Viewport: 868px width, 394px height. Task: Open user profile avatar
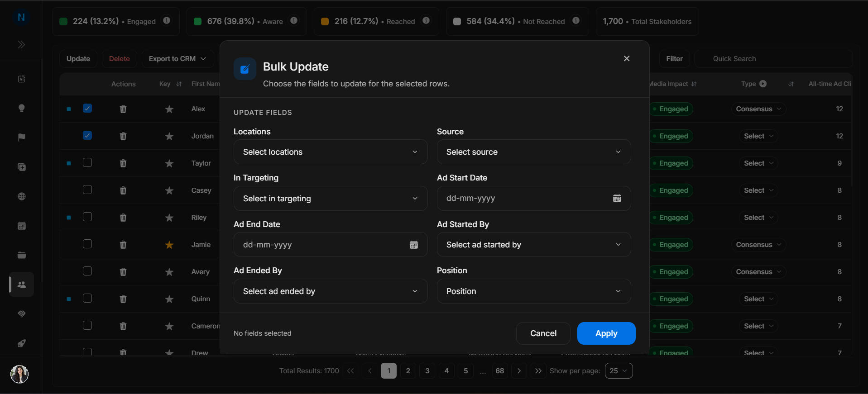pos(19,374)
